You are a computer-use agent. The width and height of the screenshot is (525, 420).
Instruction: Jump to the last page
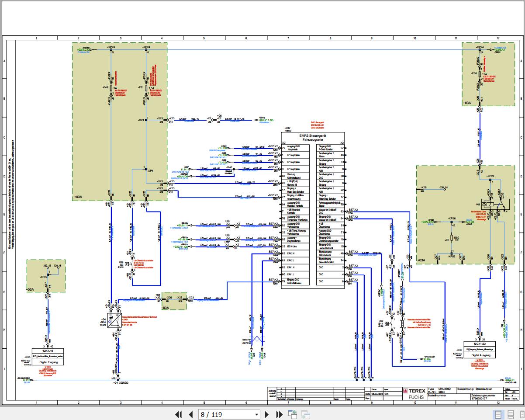point(280,414)
